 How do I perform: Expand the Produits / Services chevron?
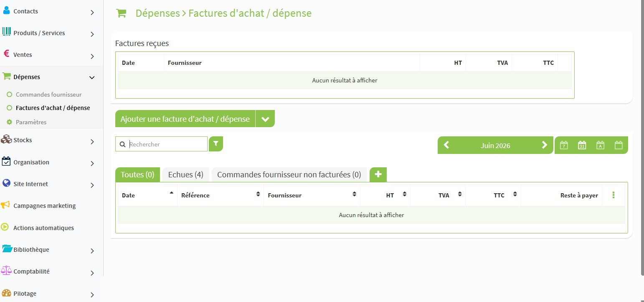coord(92,34)
